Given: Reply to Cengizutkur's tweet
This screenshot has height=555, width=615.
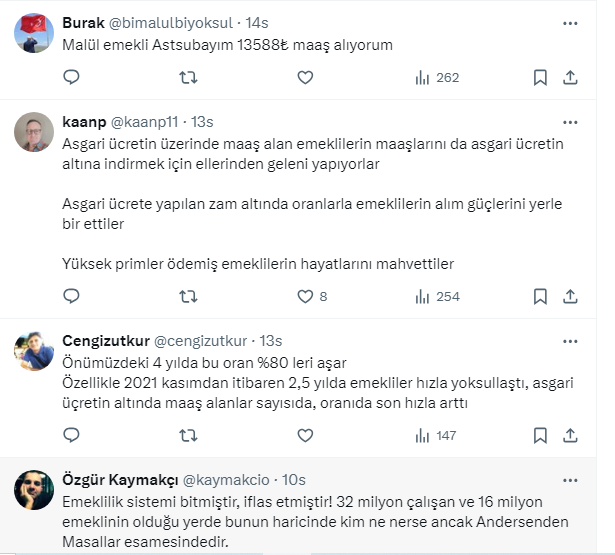Looking at the screenshot, I should point(71,435).
